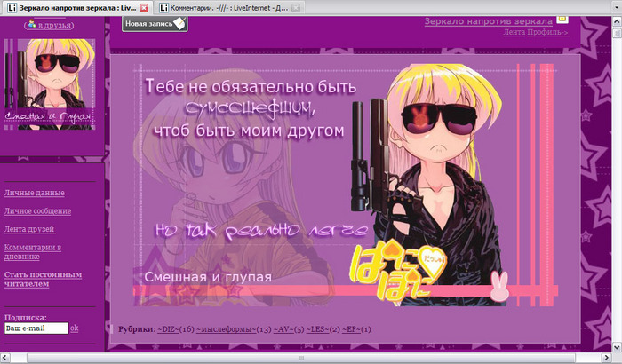Open the Зеркало напротив зеркала title link
The image size is (622, 364).
pos(489,21)
